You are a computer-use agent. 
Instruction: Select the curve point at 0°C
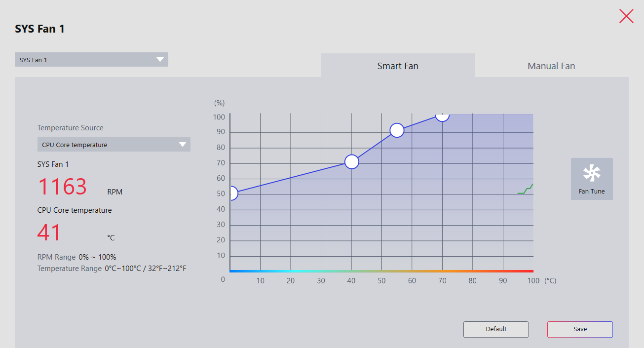[x=231, y=193]
